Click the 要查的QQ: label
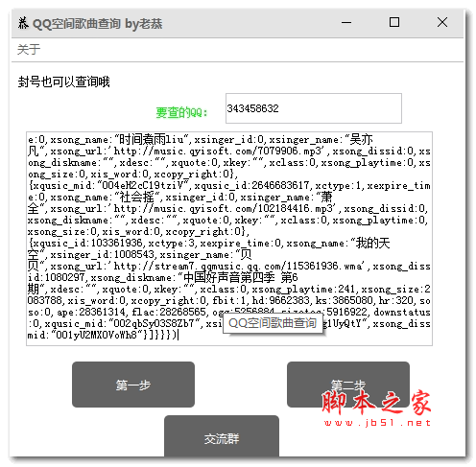476x467 pixels. [x=181, y=112]
